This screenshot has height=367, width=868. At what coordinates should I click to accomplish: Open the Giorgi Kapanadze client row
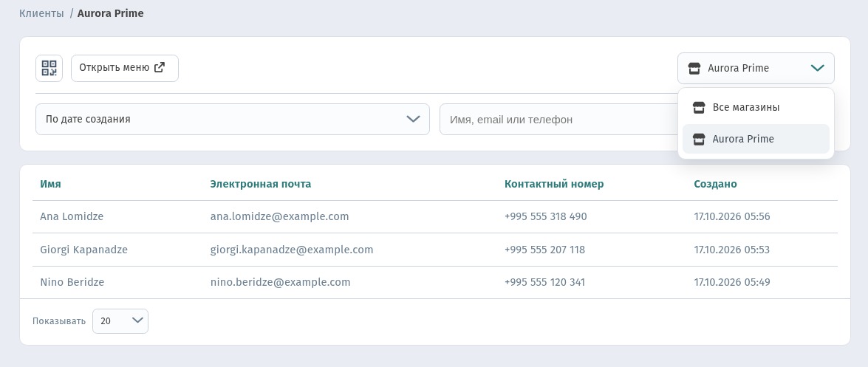(434, 250)
